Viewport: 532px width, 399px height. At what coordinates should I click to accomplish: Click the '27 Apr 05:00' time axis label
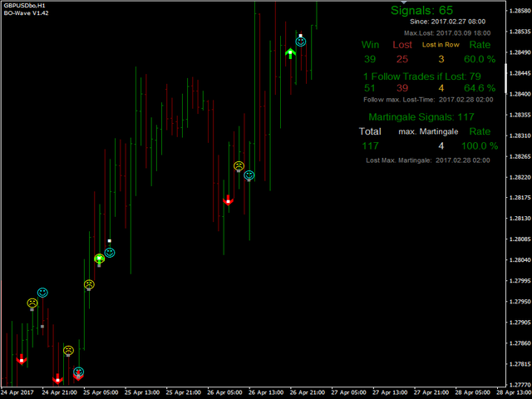[349, 392]
